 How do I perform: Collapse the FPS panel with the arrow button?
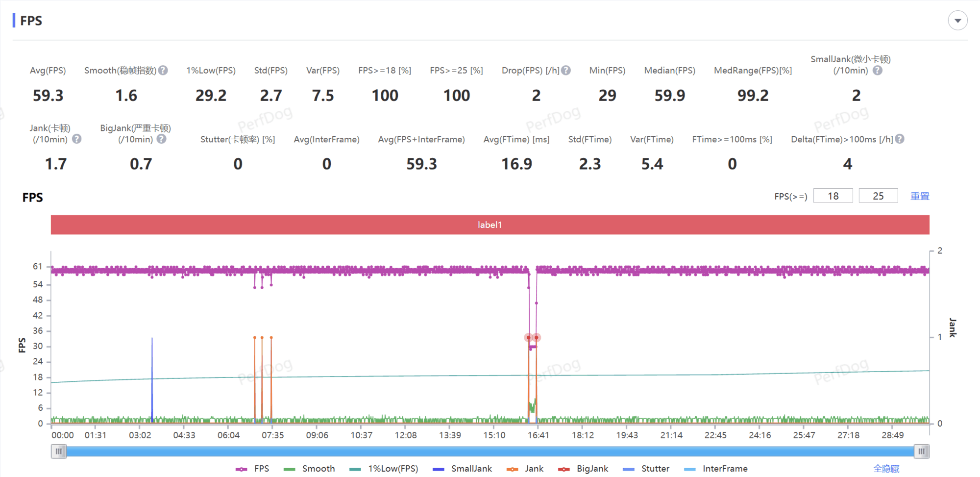[957, 21]
